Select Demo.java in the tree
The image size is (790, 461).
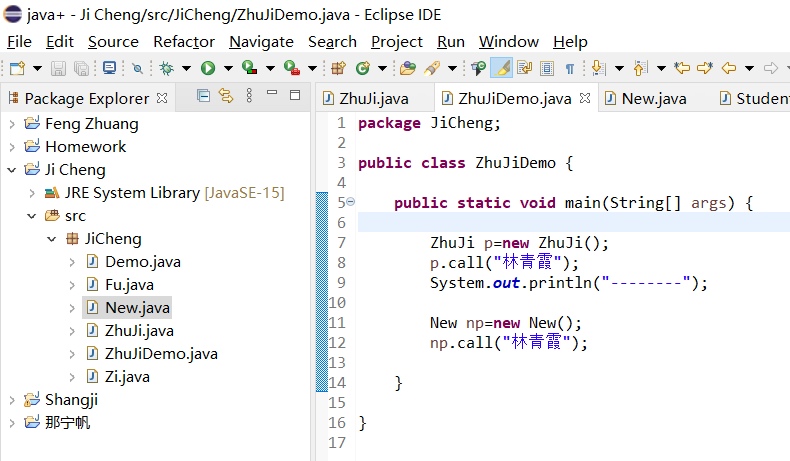pyautogui.click(x=143, y=262)
